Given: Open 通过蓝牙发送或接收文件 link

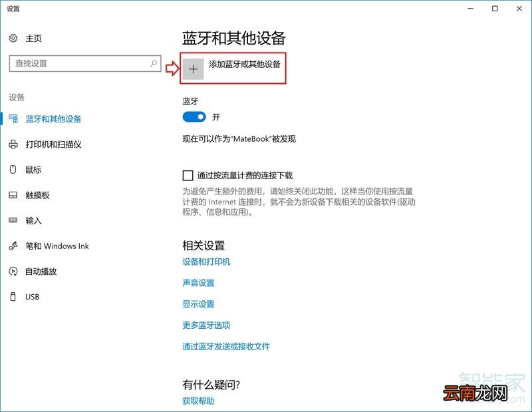Looking at the screenshot, I should pos(226,346).
